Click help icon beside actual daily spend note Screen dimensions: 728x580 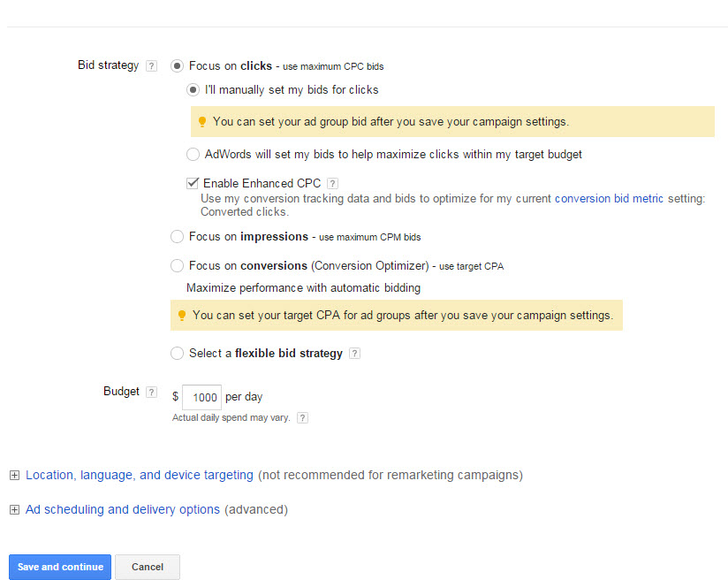point(302,417)
